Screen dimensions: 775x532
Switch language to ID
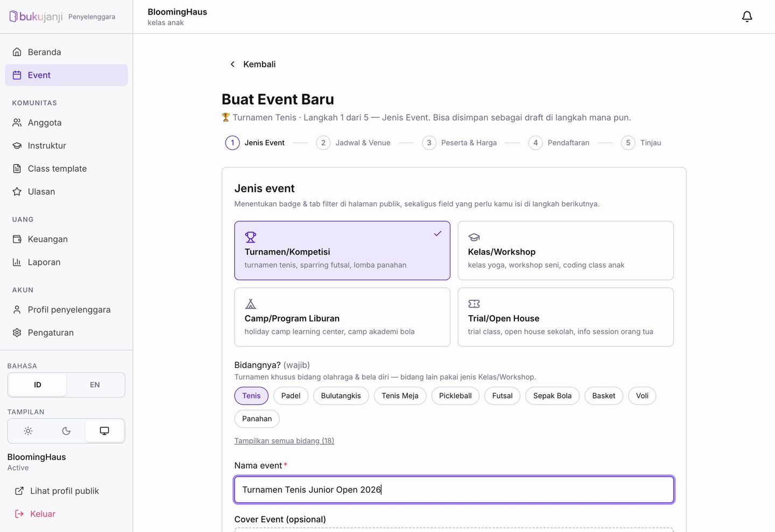[38, 385]
